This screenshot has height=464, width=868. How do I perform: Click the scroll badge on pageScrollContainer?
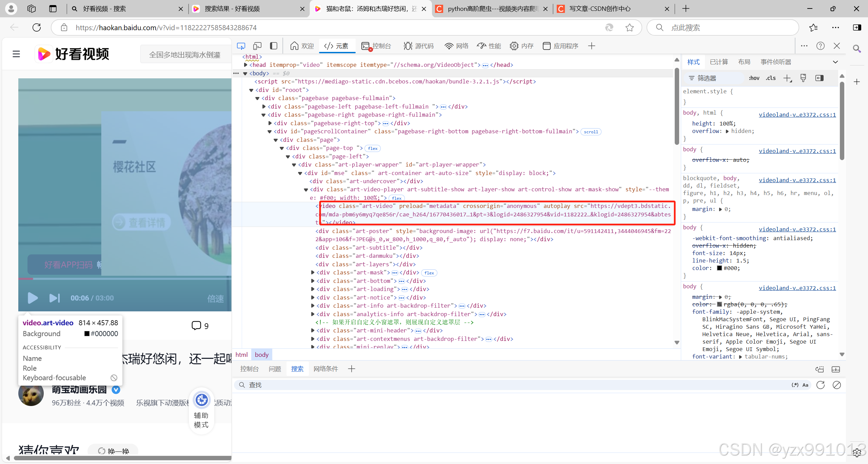click(x=591, y=132)
